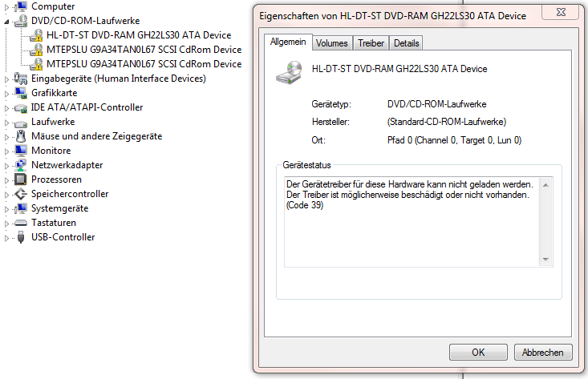Click the Tastaturen keyboard icon
Screen dimensions: 588x379
pos(20,223)
